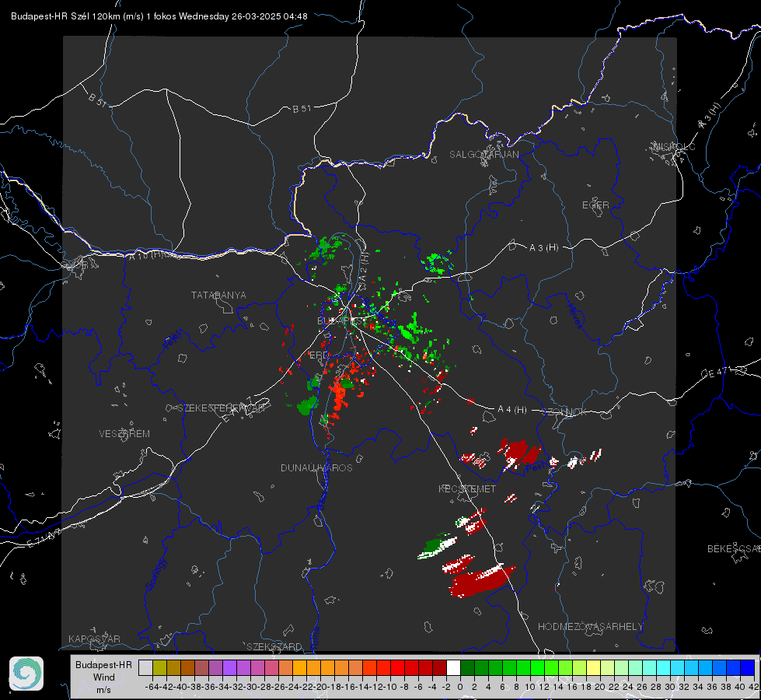
Task: Click the Wind label in the legend
Action: click(x=104, y=677)
